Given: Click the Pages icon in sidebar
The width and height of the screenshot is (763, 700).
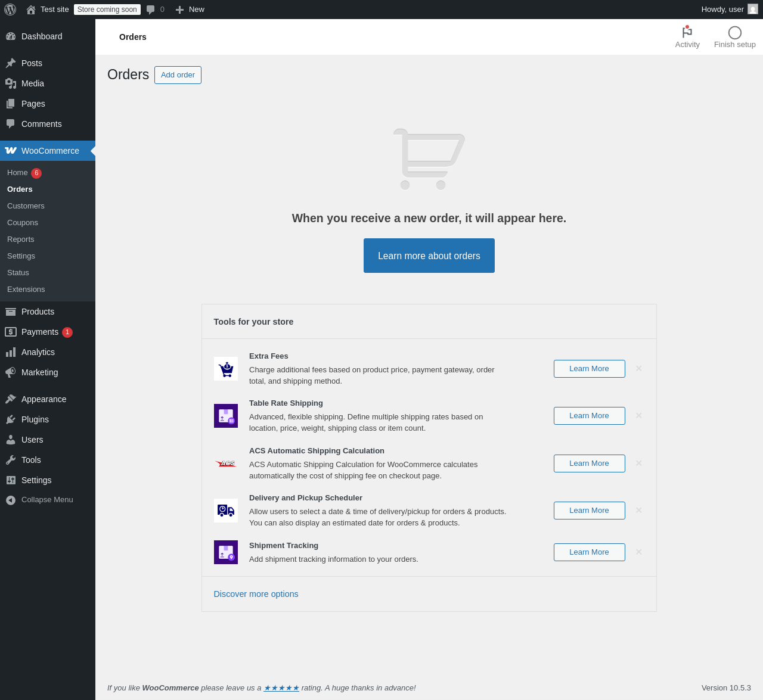Looking at the screenshot, I should tap(11, 104).
